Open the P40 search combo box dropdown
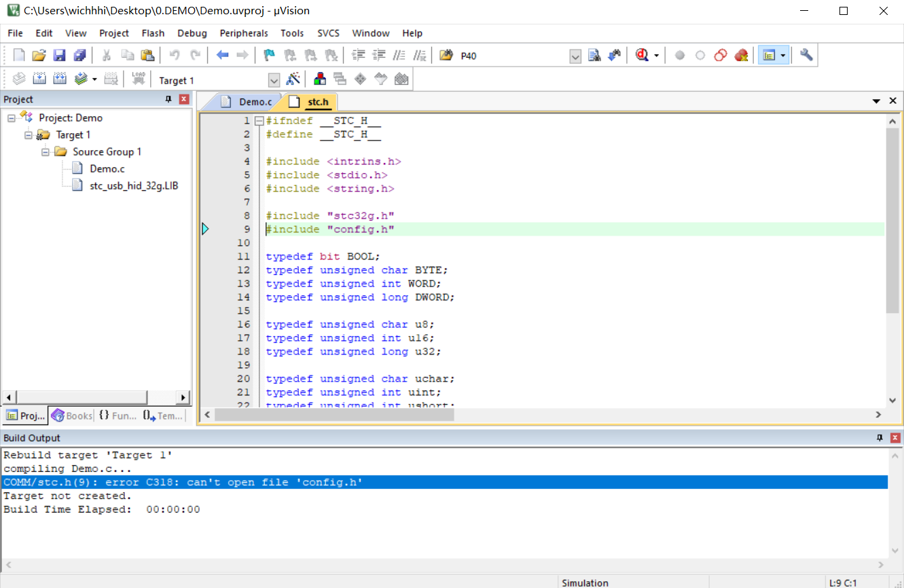This screenshot has height=588, width=904. point(575,56)
